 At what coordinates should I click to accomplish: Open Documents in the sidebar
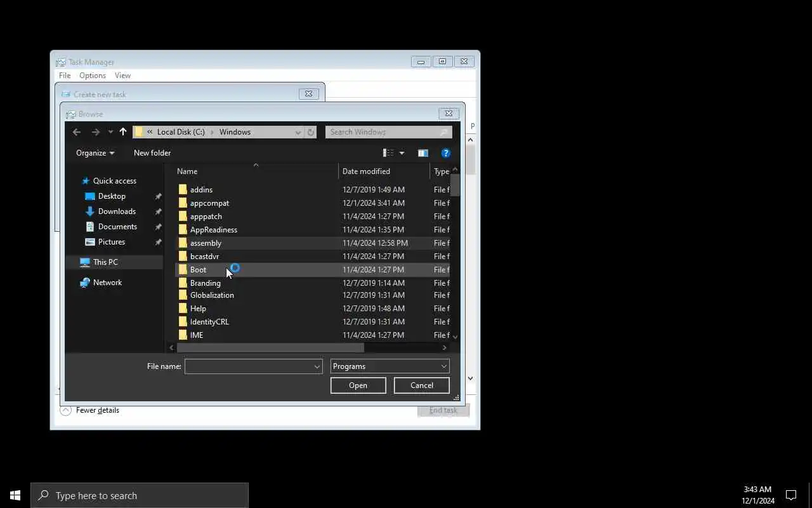117,227
